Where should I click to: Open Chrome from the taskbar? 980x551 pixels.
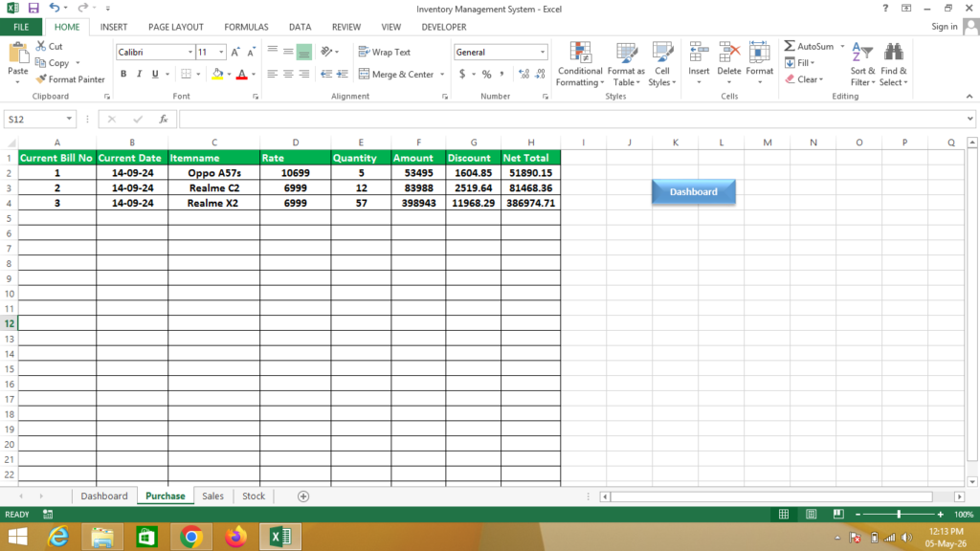[x=191, y=537]
